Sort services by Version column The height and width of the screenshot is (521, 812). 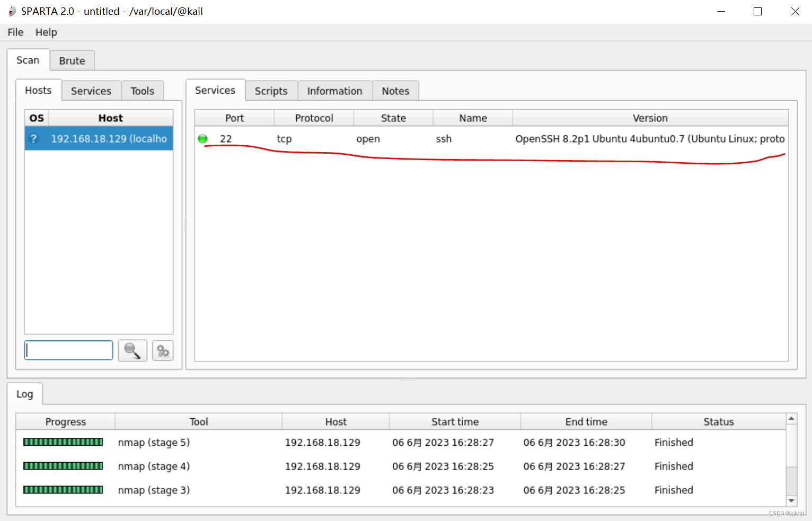[x=650, y=118]
